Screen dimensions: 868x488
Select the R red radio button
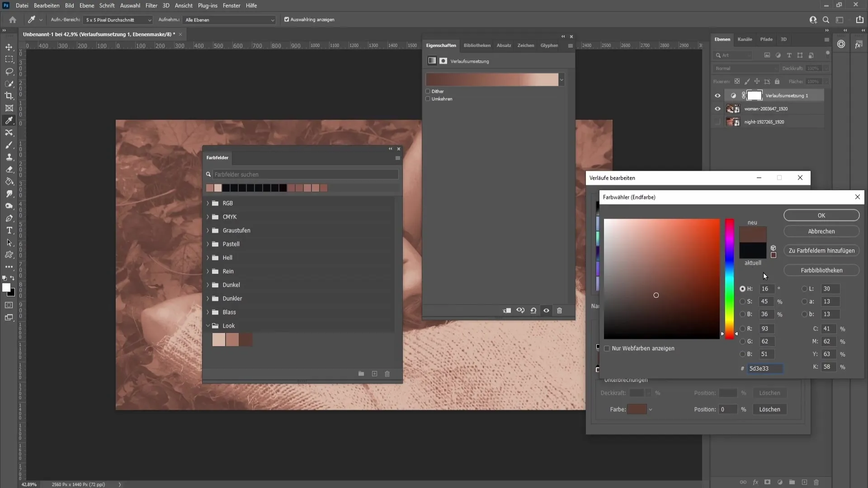click(x=742, y=329)
